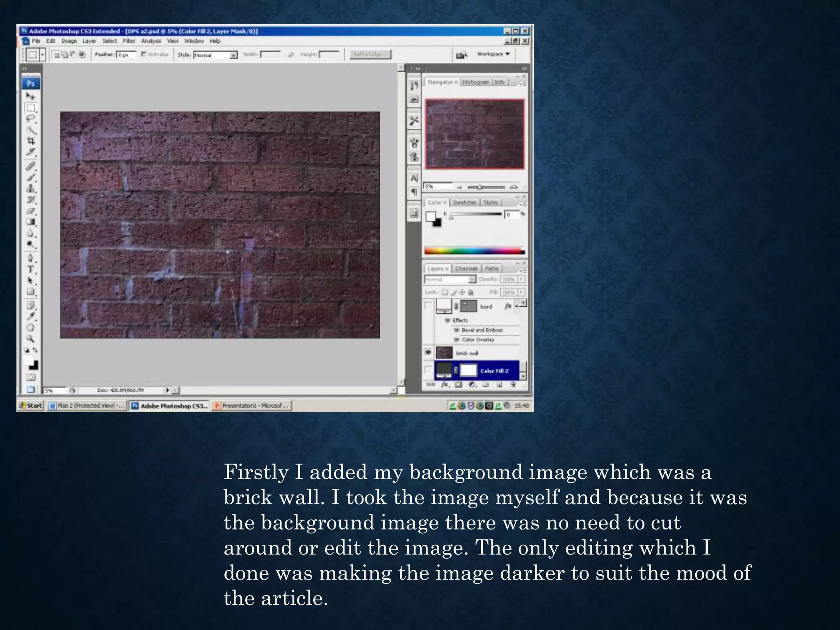Image resolution: width=840 pixels, height=630 pixels.
Task: Select the Hand tool
Action: point(31,327)
